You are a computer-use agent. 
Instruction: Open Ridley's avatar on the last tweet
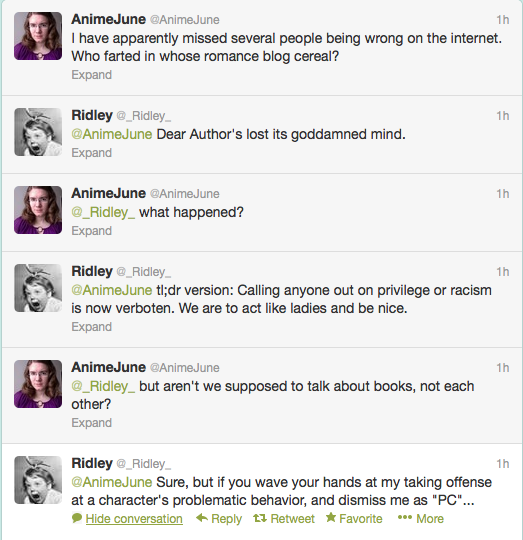click(x=38, y=480)
